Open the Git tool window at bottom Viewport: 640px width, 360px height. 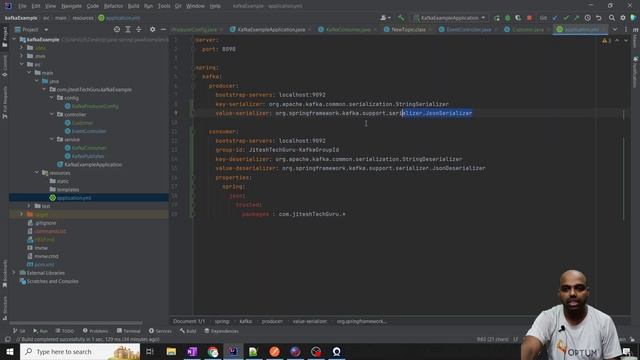tap(19, 331)
